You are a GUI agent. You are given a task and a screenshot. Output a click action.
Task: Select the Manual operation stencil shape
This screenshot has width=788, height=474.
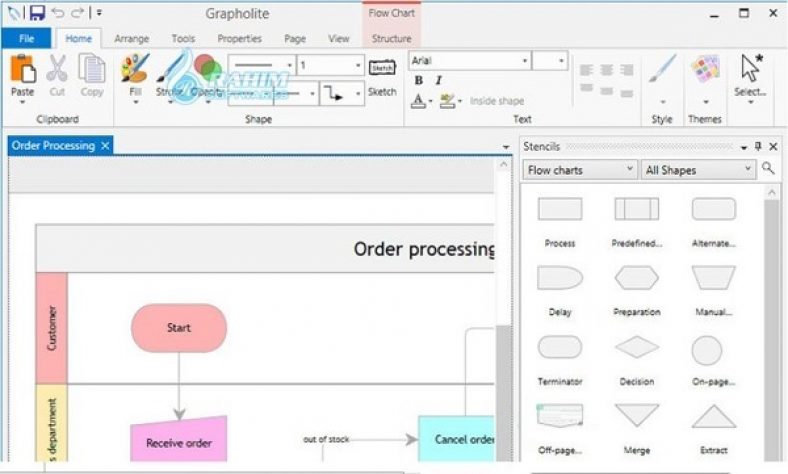(x=714, y=277)
